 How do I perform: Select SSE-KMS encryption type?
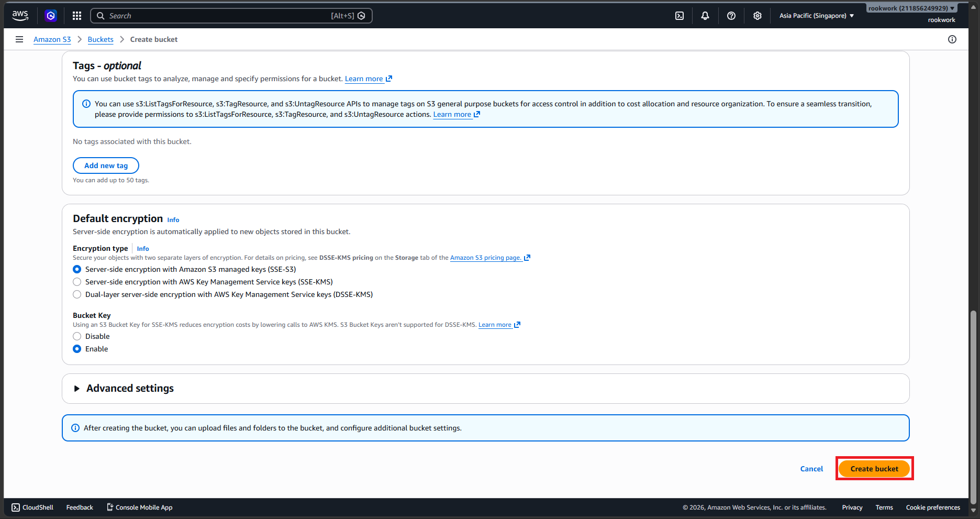(x=77, y=282)
